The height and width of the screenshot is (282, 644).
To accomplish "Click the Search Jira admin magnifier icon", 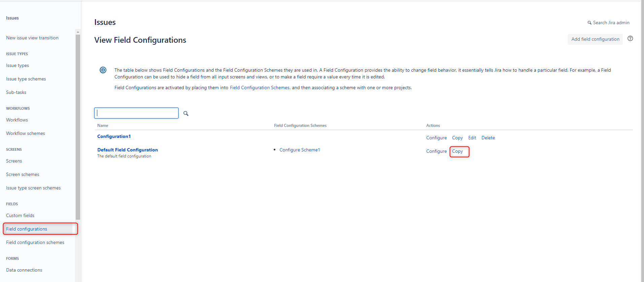I will tap(589, 23).
